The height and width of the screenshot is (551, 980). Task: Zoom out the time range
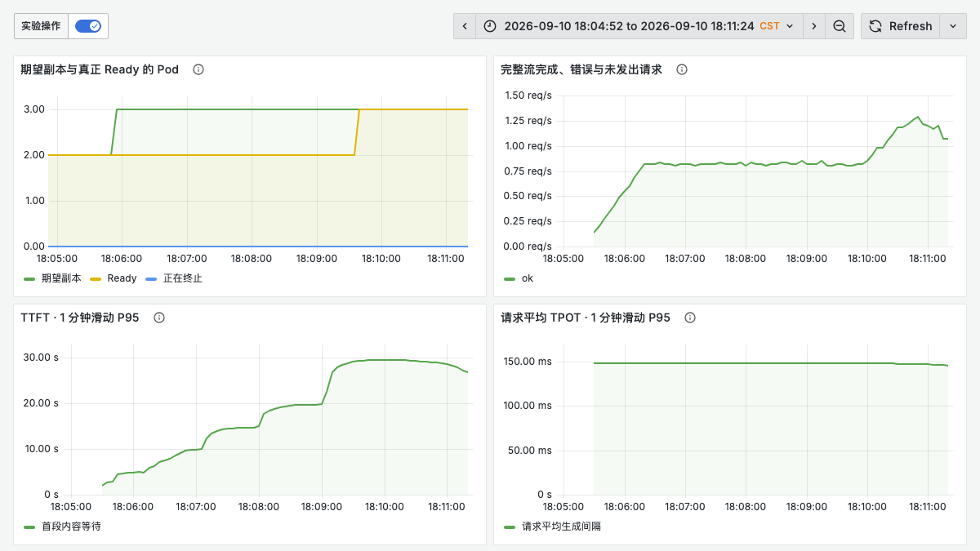tap(840, 26)
